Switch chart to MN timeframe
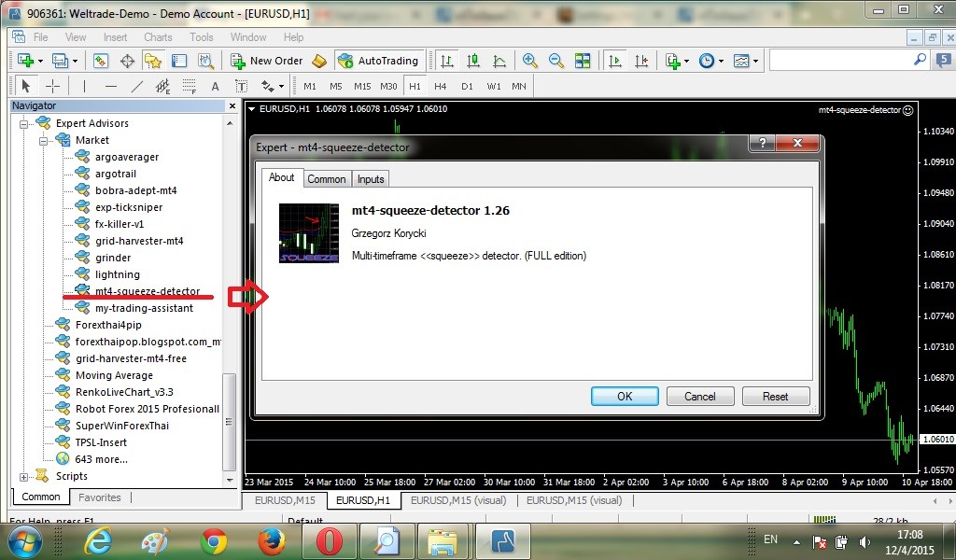 519,86
